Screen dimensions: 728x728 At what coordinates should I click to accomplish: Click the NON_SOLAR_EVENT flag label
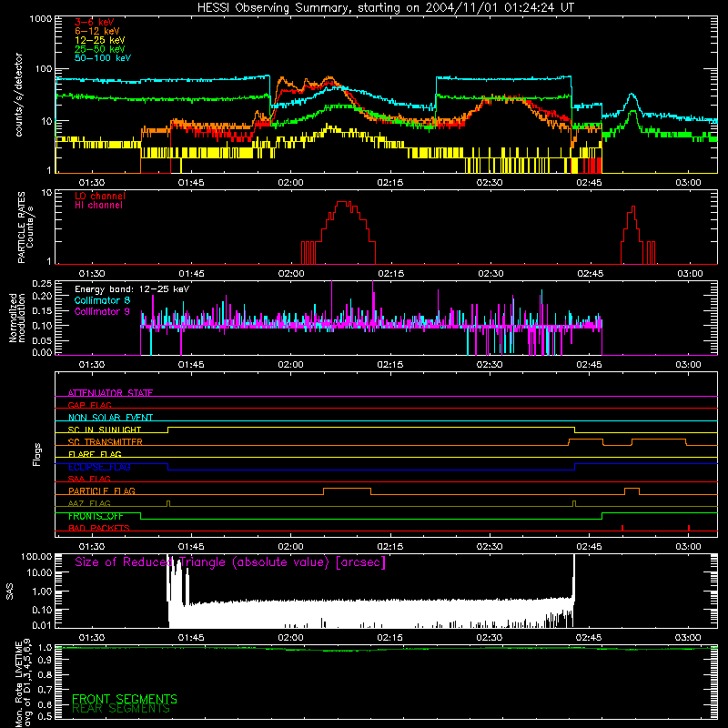click(x=110, y=418)
